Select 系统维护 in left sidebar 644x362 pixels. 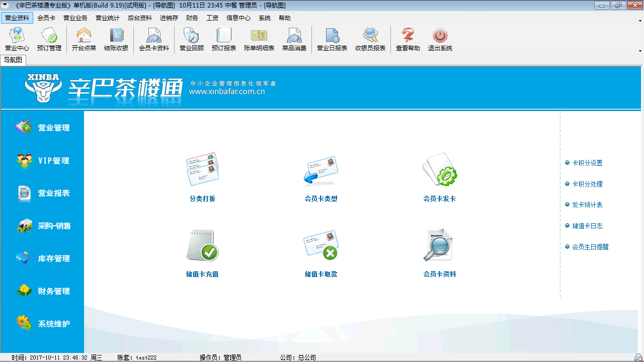pos(42,324)
